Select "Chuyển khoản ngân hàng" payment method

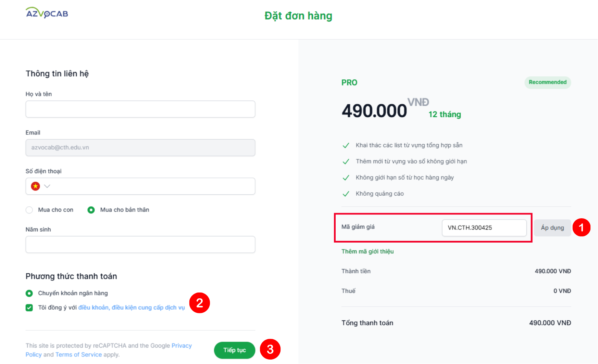pos(29,293)
